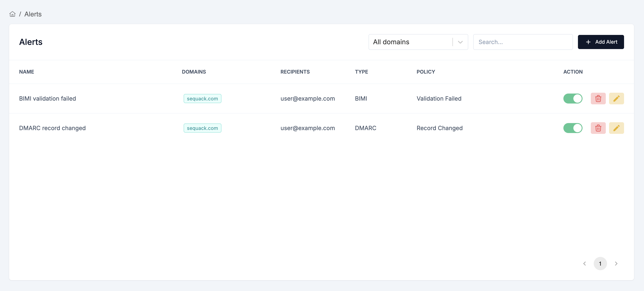Screen dimensions: 644x291
Task: Edit the DMARC record changed alert
Action: click(616, 128)
